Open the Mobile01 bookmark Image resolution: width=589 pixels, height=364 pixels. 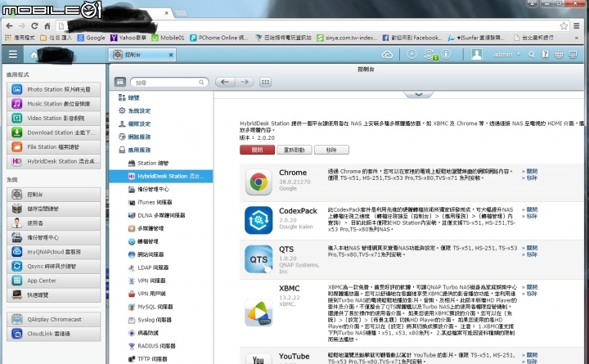click(168, 38)
